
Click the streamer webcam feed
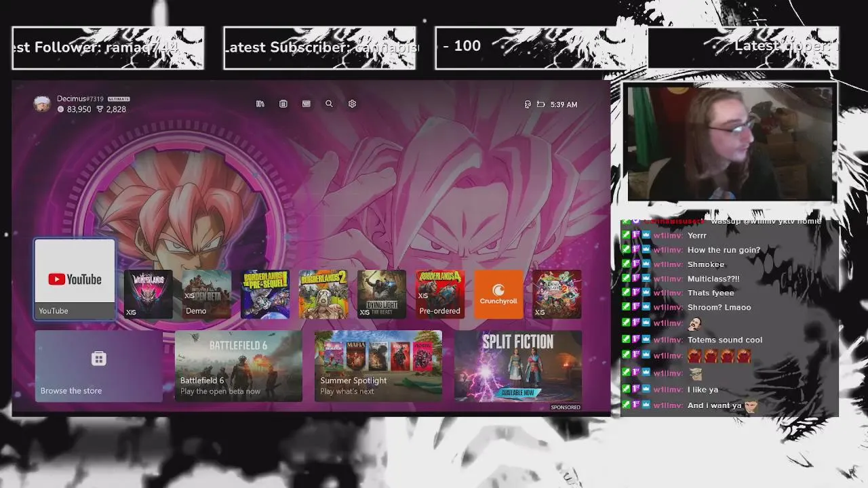point(730,143)
